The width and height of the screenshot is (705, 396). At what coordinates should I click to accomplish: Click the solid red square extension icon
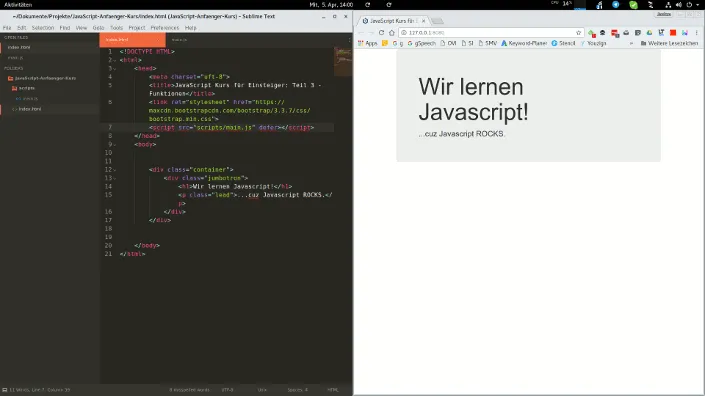[x=673, y=33]
